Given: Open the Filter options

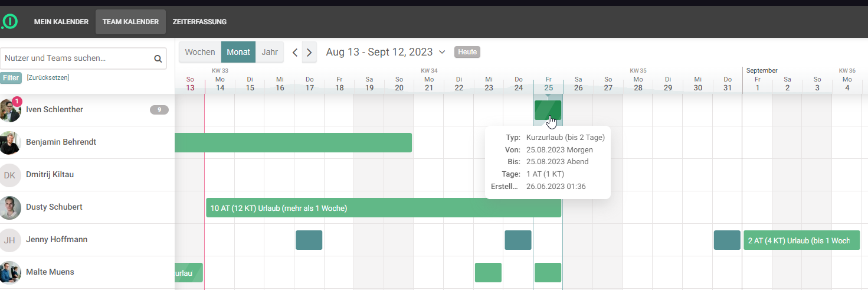Looking at the screenshot, I should [x=11, y=78].
